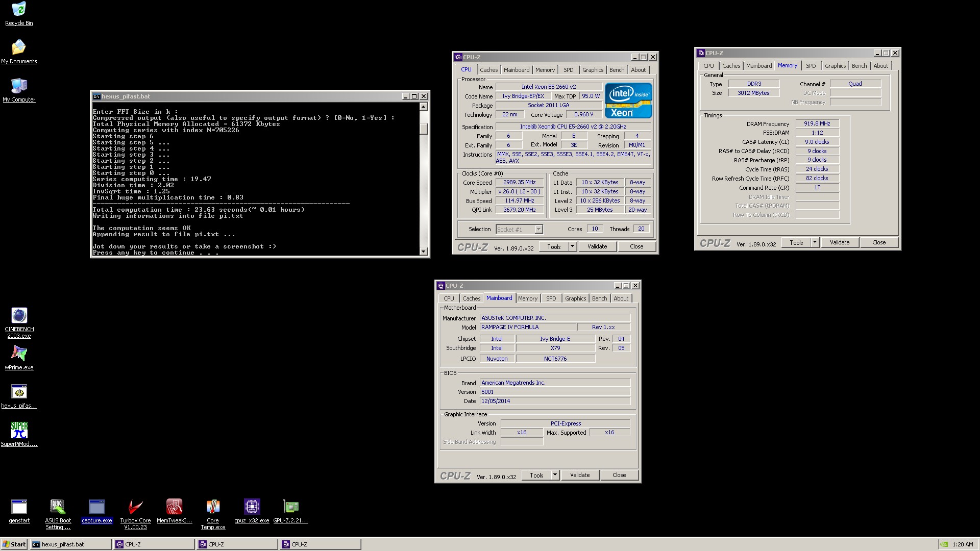Activate hexus_pifast.bat taskbar button
The width and height of the screenshot is (980, 551).
pyautogui.click(x=70, y=544)
